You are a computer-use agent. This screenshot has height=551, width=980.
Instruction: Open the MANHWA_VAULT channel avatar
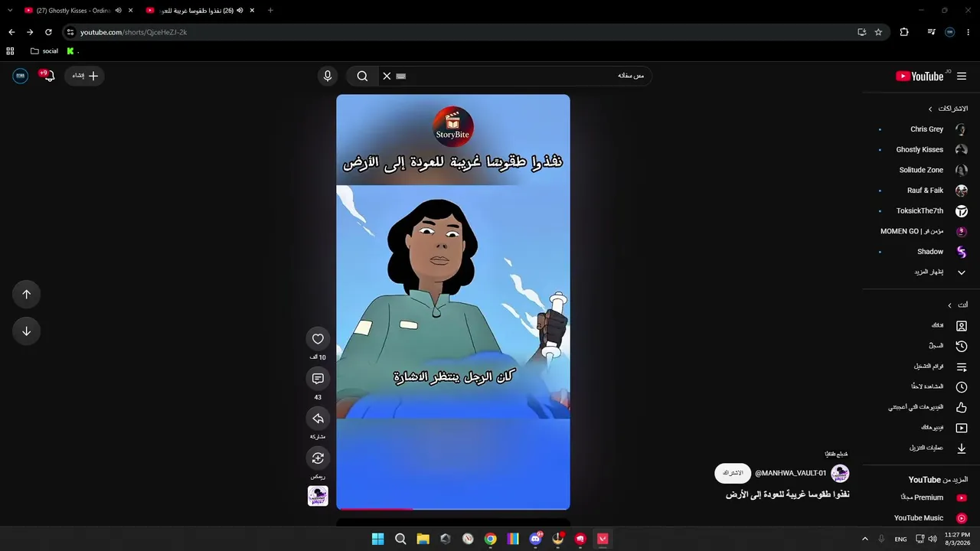tap(840, 473)
